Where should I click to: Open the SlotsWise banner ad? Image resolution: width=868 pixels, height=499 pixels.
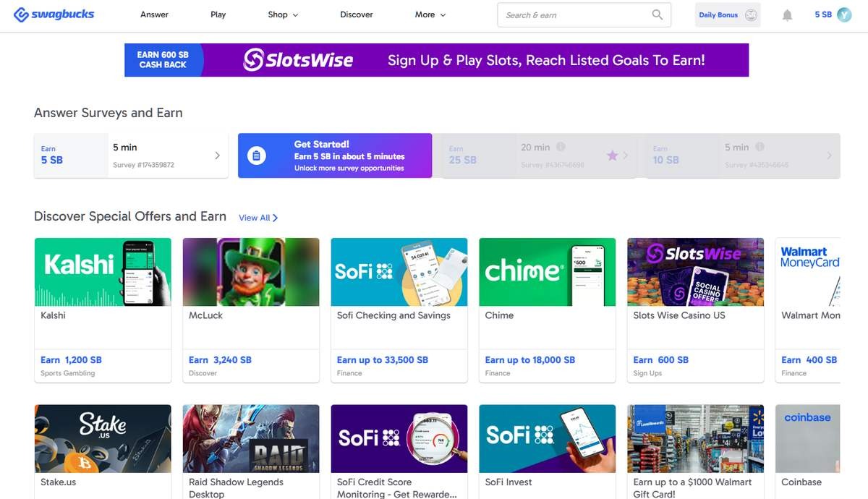pyautogui.click(x=437, y=60)
